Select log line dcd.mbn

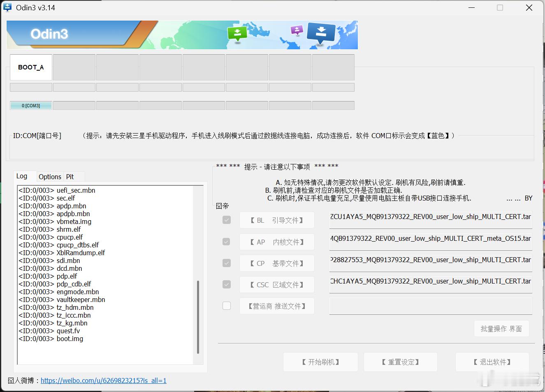[x=50, y=268]
